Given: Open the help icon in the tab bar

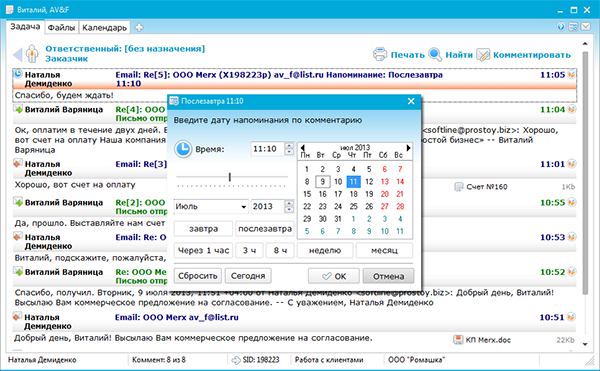Looking at the screenshot, I should [561, 27].
